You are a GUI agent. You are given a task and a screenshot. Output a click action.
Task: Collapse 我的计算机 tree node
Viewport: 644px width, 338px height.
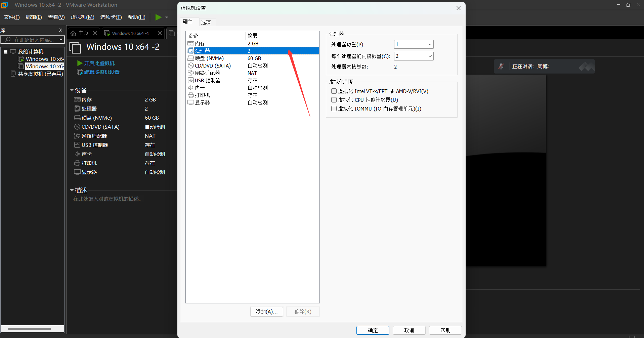[5, 52]
